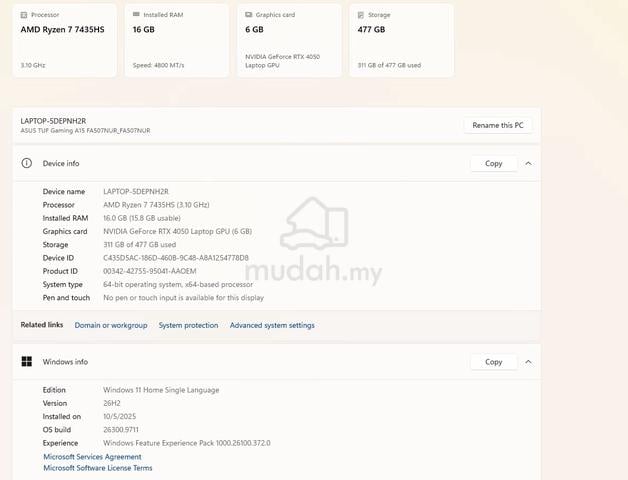Select the No pen or touch input value

click(x=183, y=298)
